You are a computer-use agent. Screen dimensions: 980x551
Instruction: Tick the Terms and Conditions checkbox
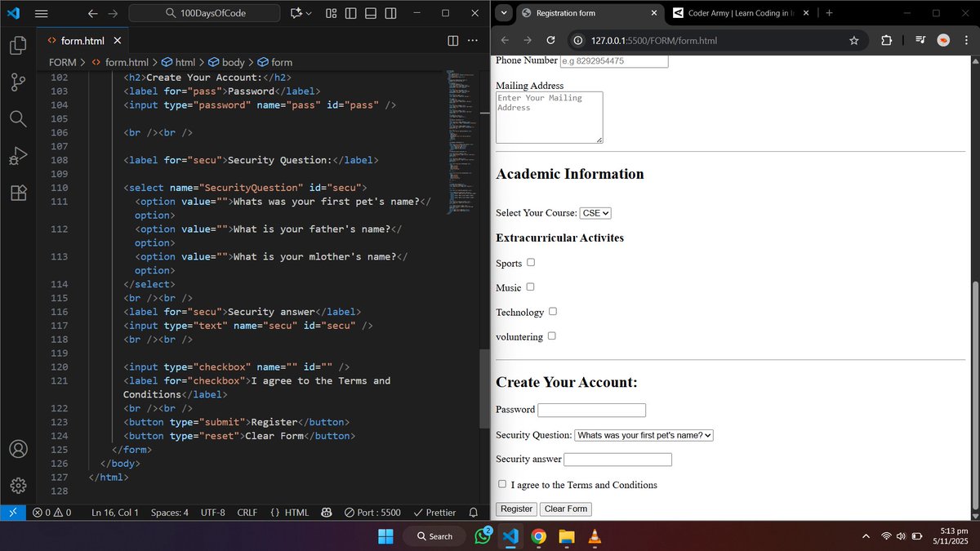[502, 484]
